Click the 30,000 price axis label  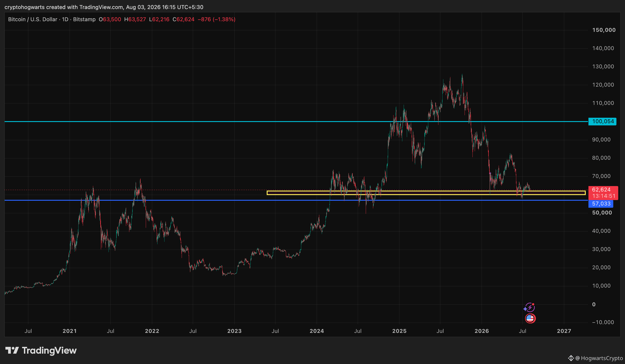tap(602, 249)
